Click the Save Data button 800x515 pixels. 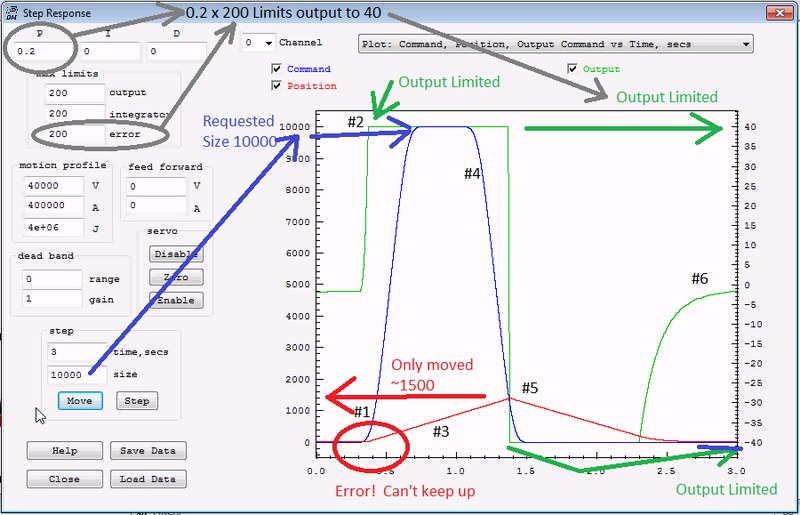click(x=147, y=451)
